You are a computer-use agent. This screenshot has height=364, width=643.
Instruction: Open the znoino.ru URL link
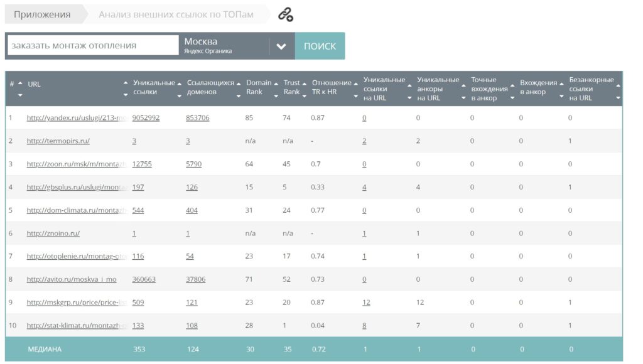pyautogui.click(x=53, y=233)
